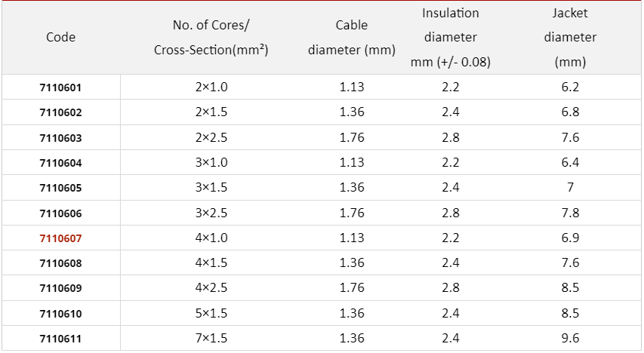The width and height of the screenshot is (644, 353).
Task: Select the 6.2 jacket diameter cell
Action: click(x=570, y=87)
